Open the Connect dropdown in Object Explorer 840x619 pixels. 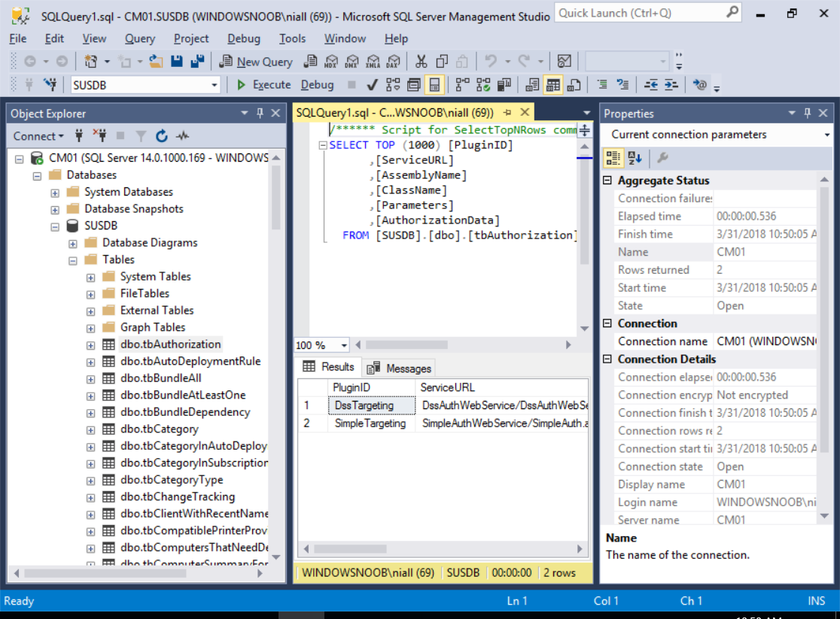point(38,136)
